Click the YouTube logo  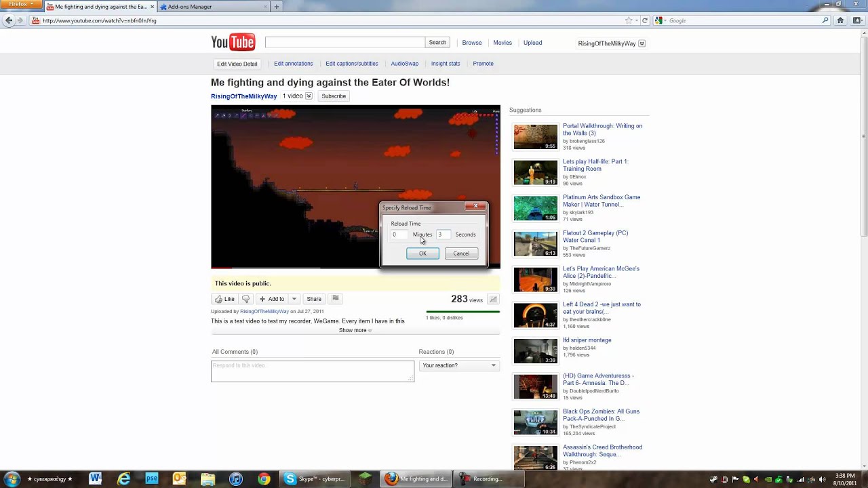[233, 42]
